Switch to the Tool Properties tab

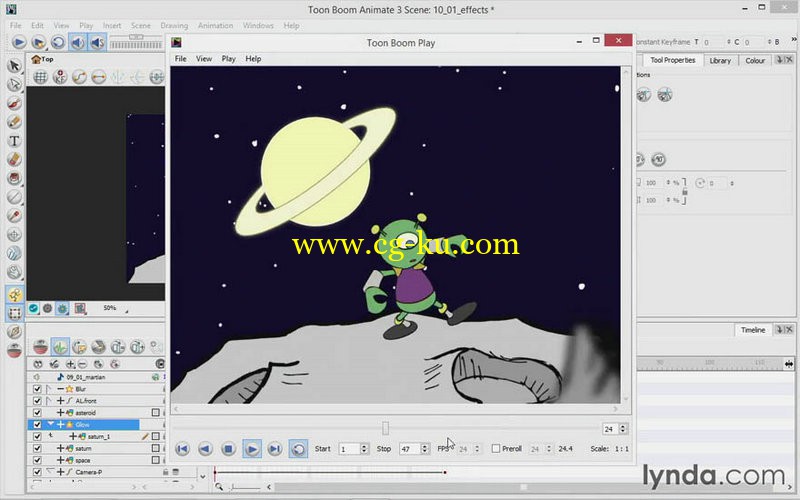click(672, 60)
